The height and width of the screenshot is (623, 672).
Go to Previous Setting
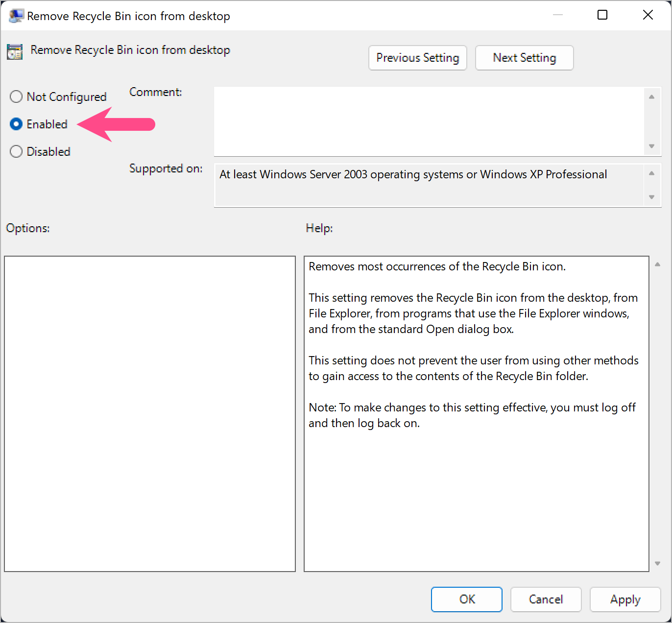[418, 58]
